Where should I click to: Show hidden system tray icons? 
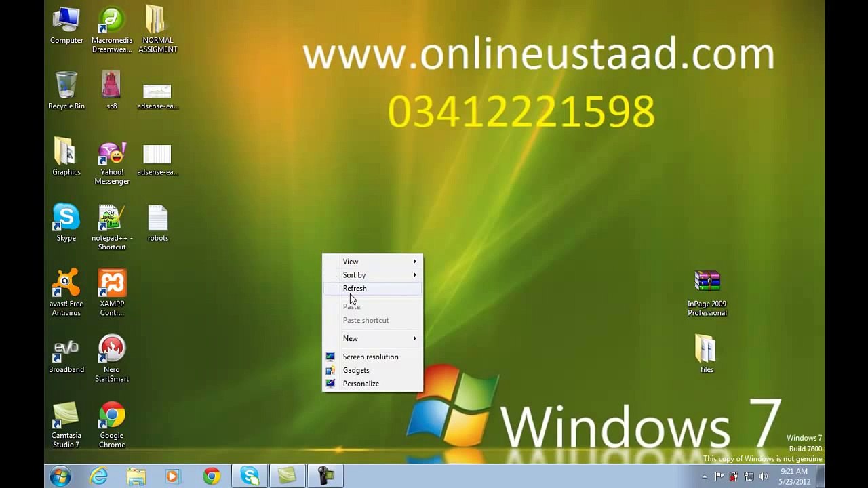(x=705, y=477)
